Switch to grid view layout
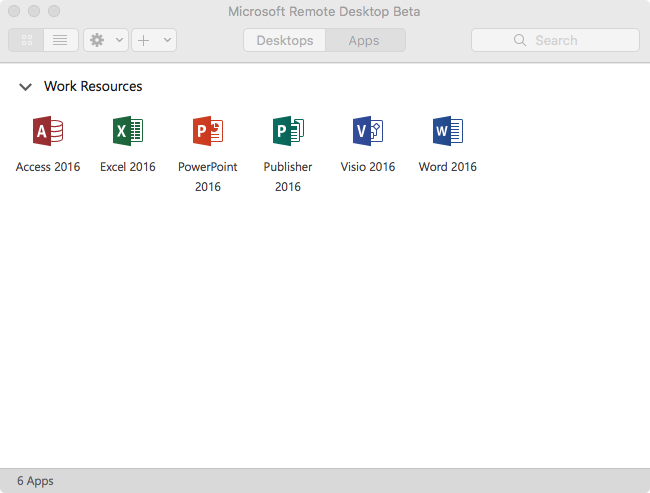 point(27,40)
